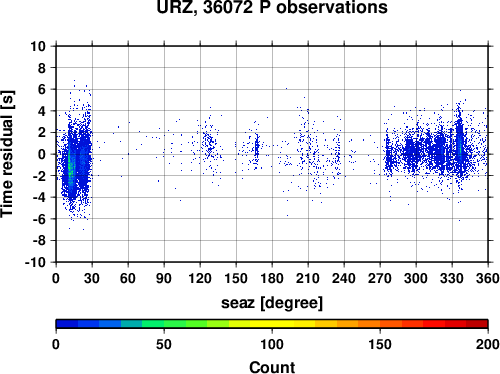Click the 0 tick label on y-axis

42,154
